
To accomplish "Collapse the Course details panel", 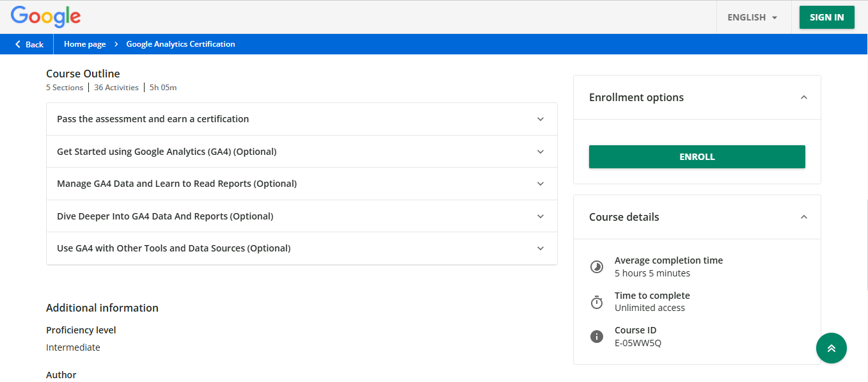I will (803, 216).
